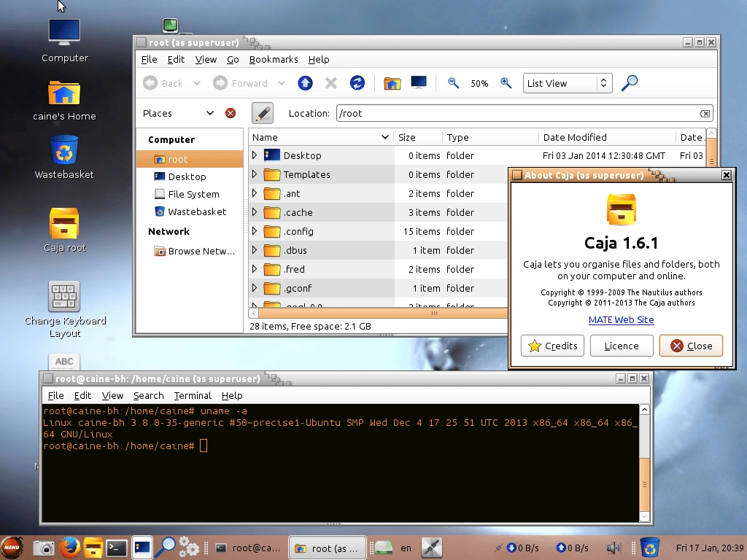
Task: Switch to root@ca... terminal taskbar button
Action: coord(248,548)
